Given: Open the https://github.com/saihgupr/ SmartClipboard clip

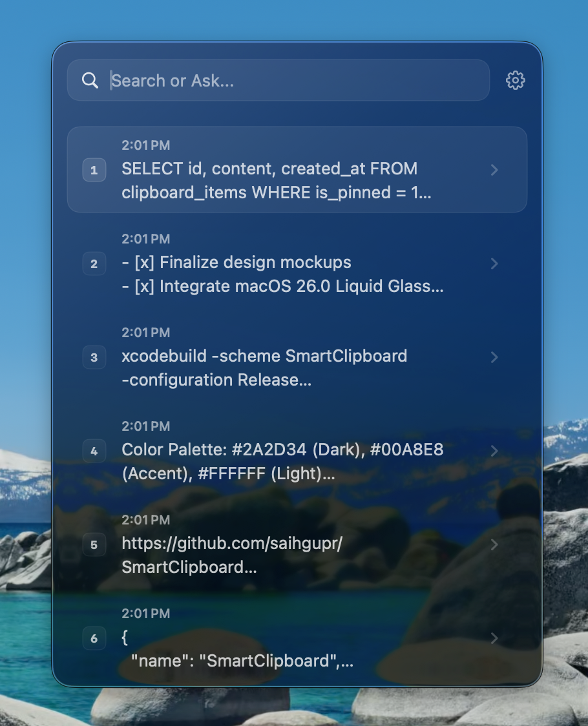Looking at the screenshot, I should pos(297,544).
